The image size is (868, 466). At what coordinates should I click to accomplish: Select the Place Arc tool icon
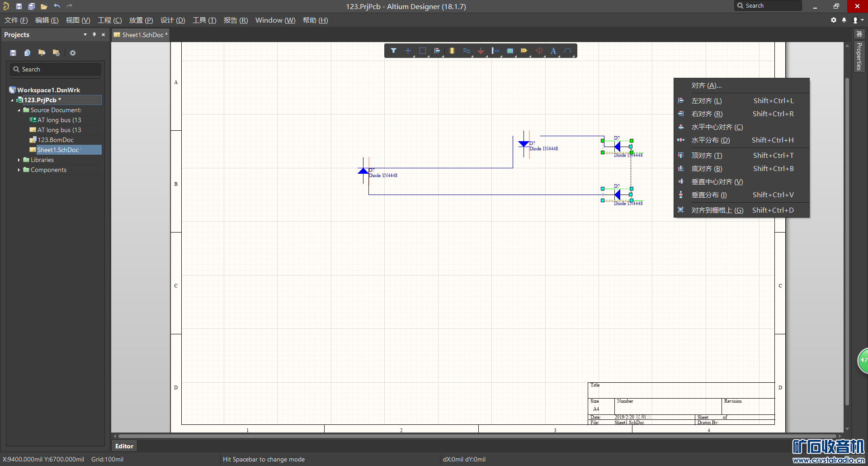point(568,51)
